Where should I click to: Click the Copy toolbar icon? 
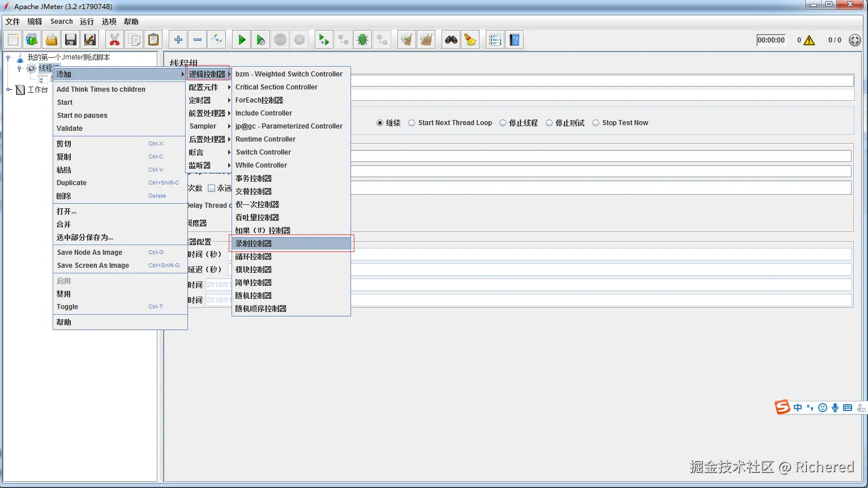pyautogui.click(x=134, y=40)
